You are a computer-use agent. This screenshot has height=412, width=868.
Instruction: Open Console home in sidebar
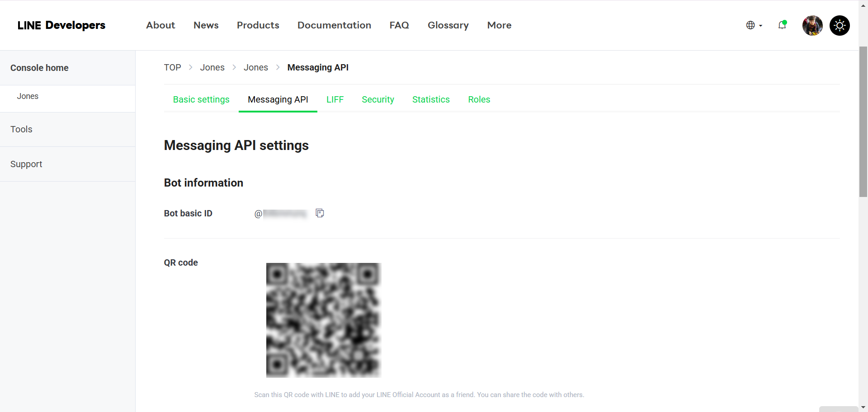(x=39, y=68)
